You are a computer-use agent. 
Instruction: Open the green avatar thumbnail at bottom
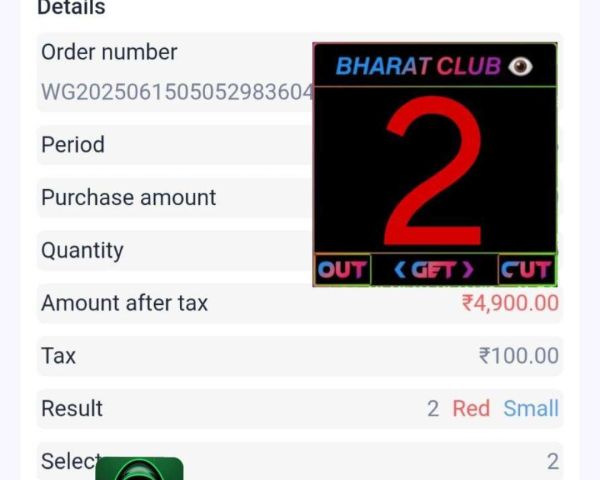[139, 469]
